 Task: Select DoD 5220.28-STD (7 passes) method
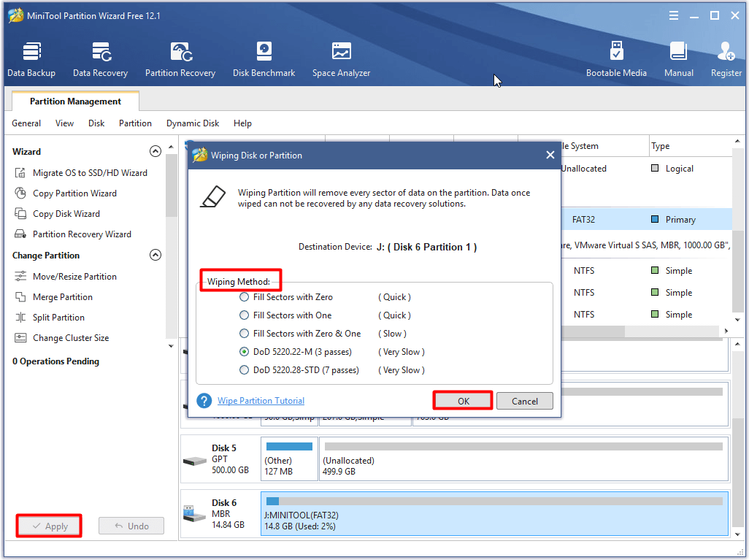[244, 370]
